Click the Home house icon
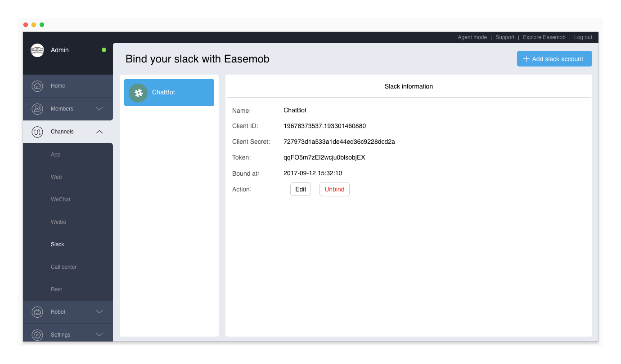The height and width of the screenshot is (364, 621). (37, 86)
